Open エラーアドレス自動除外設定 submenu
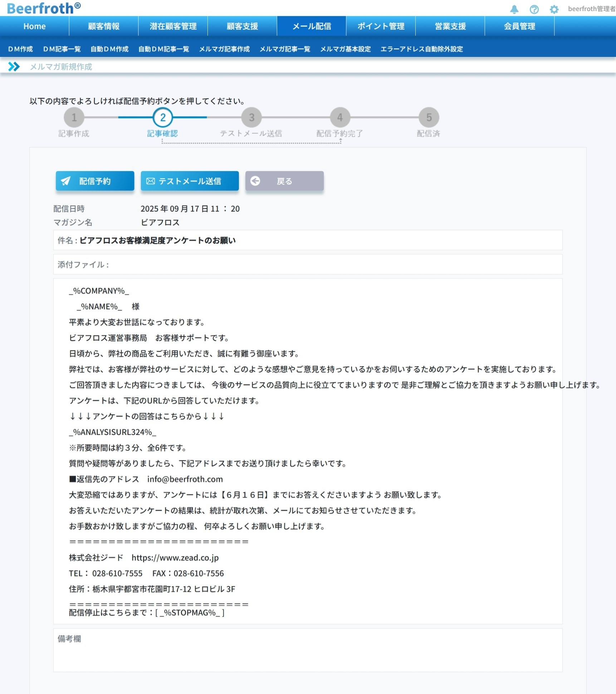 [x=421, y=49]
